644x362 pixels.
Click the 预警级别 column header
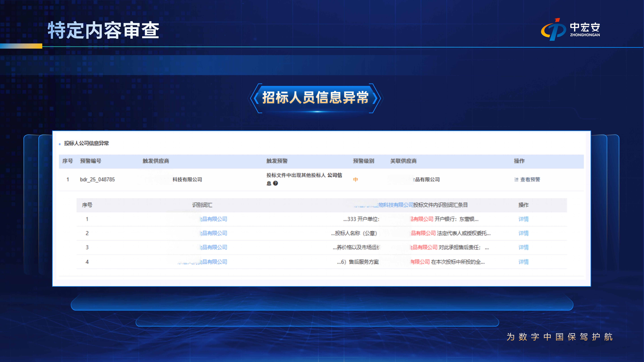pyautogui.click(x=363, y=161)
